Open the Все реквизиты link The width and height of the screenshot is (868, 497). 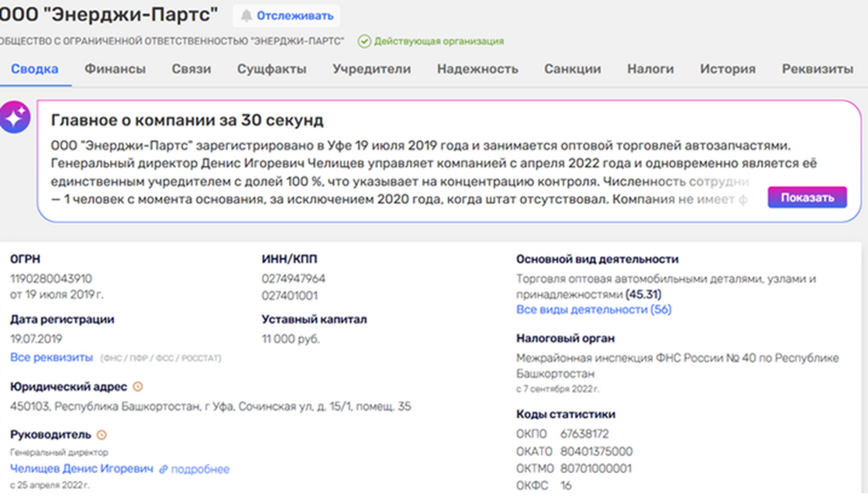tap(52, 357)
